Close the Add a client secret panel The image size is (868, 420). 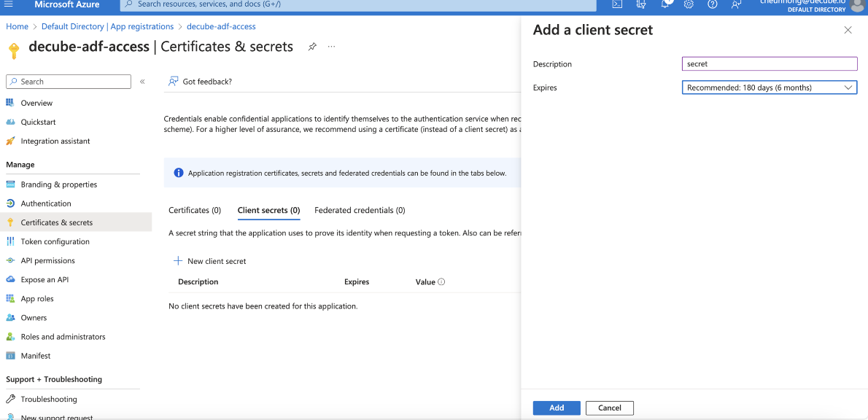[848, 30]
